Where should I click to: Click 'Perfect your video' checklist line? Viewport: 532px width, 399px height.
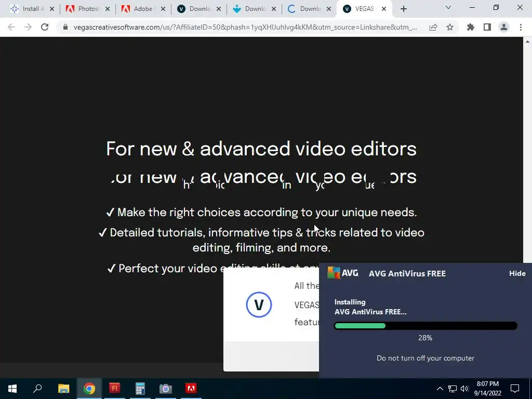(213, 269)
